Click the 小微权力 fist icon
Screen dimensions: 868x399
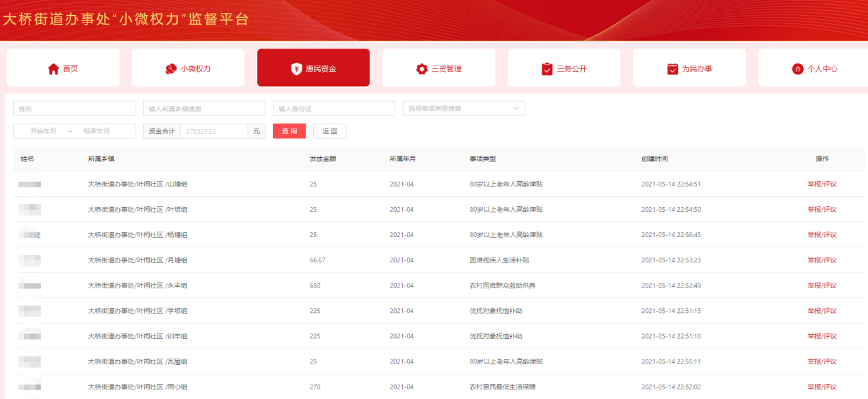tap(171, 68)
